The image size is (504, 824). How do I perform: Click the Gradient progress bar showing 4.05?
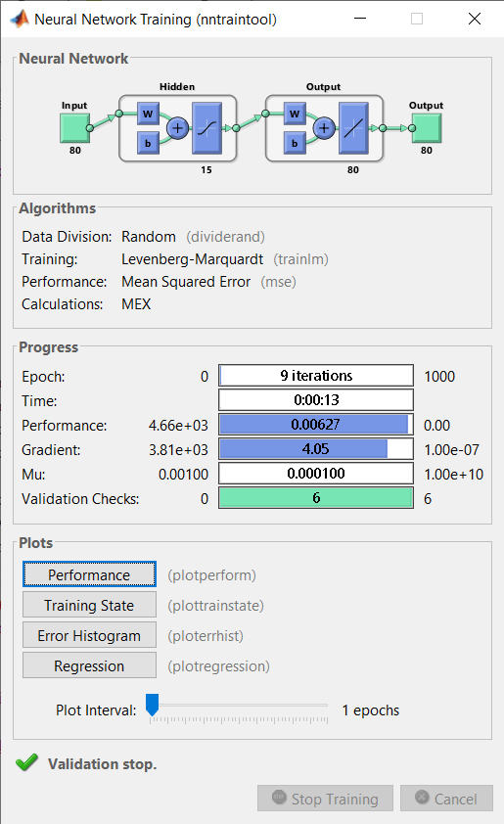[x=316, y=449]
